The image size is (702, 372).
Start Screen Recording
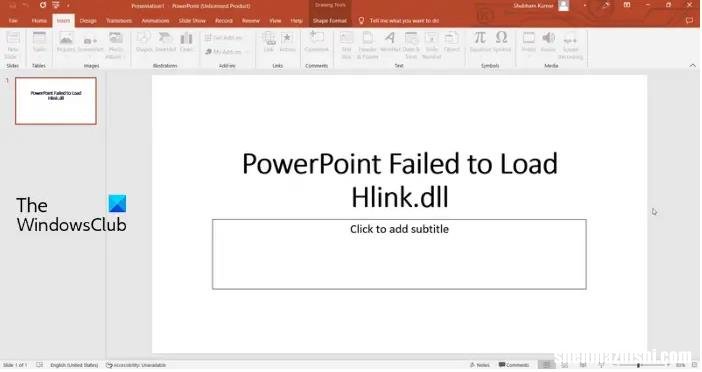click(571, 45)
